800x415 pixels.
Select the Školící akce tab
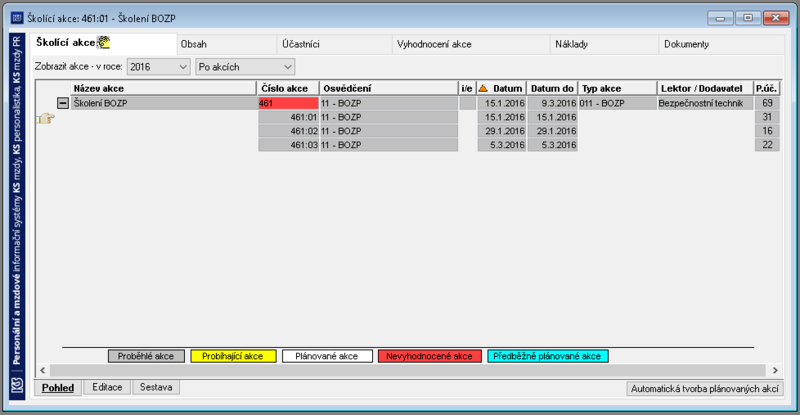(x=104, y=43)
